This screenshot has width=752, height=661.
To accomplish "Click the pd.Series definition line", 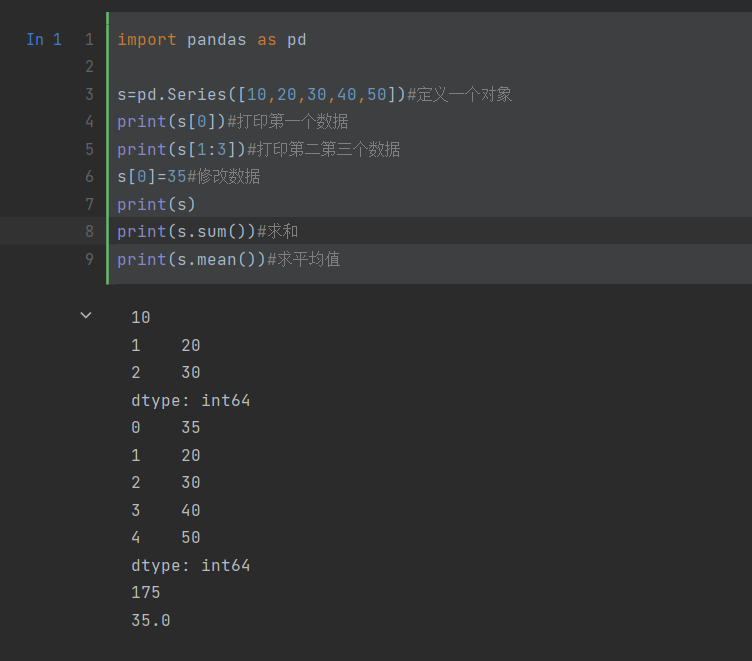I will pos(314,95).
